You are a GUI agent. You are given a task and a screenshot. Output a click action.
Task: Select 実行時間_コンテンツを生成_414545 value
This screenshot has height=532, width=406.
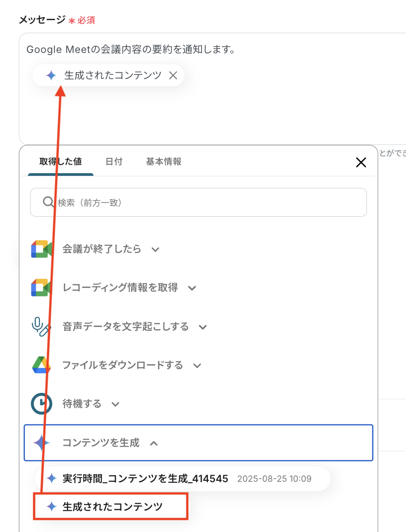[145, 479]
